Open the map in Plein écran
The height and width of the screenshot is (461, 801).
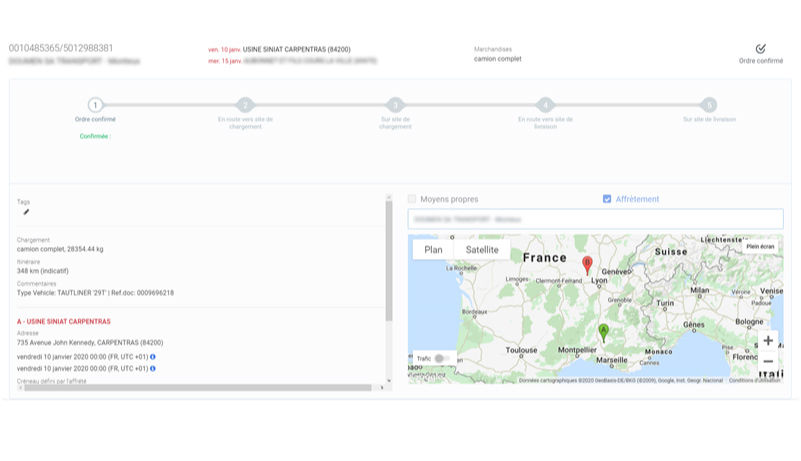click(x=760, y=246)
